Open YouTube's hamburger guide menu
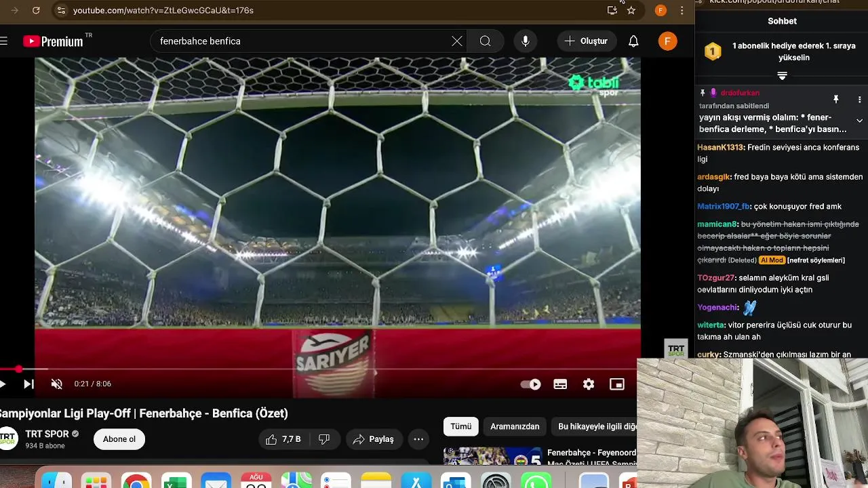 (3, 41)
